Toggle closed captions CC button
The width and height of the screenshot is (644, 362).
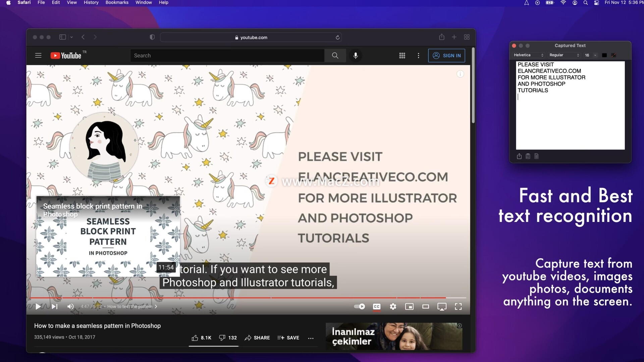coord(377,307)
